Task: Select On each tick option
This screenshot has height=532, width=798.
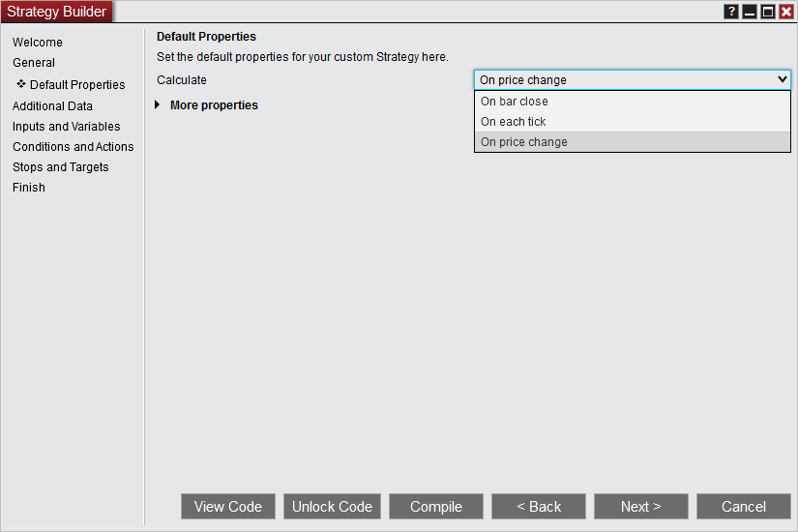Action: [514, 122]
